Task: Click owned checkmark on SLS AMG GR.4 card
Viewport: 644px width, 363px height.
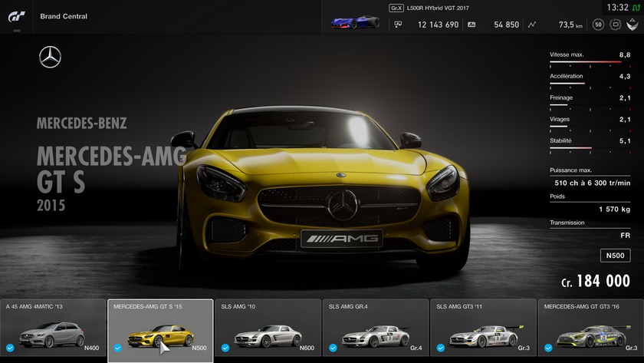Action: point(333,348)
